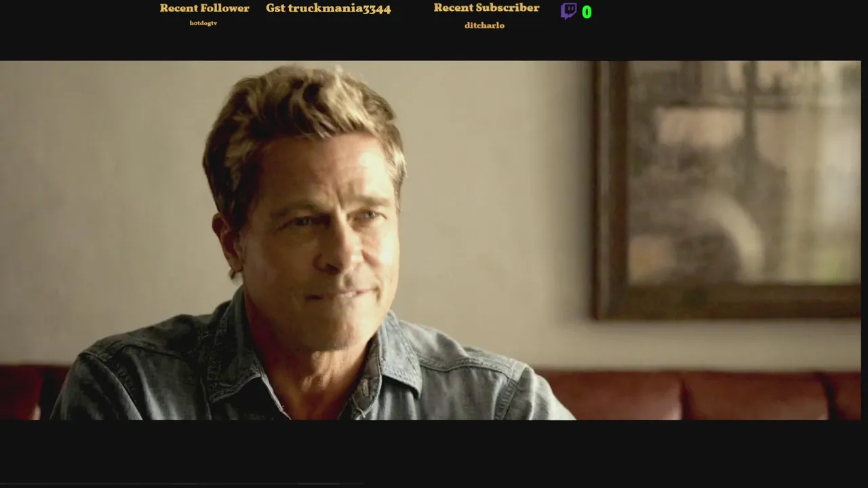Click the purple Twitch logo icon
This screenshot has width=868, height=488.
pyautogui.click(x=568, y=11)
